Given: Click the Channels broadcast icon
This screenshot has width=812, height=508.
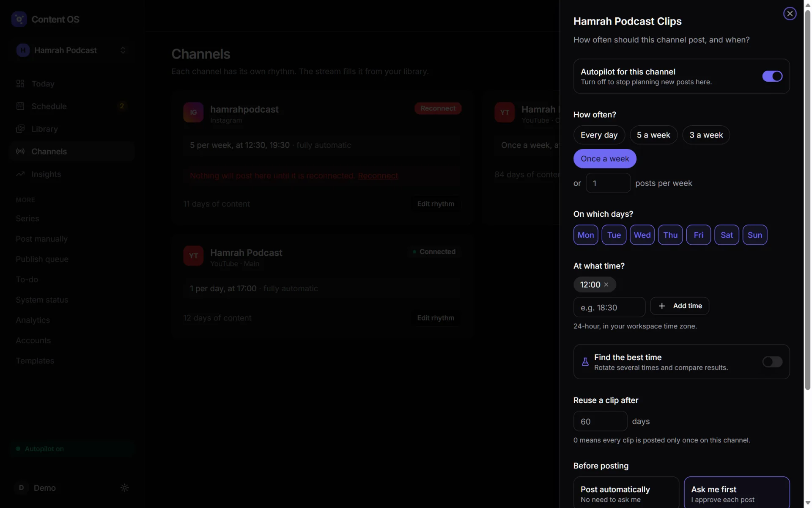Looking at the screenshot, I should click(x=20, y=151).
